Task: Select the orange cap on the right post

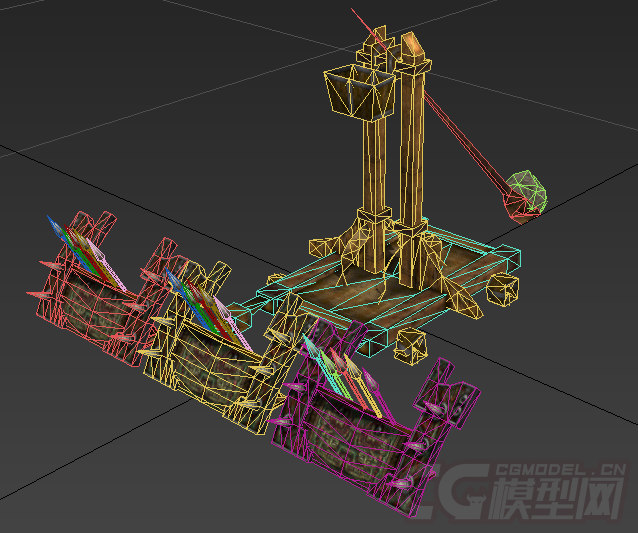Action: tap(411, 45)
